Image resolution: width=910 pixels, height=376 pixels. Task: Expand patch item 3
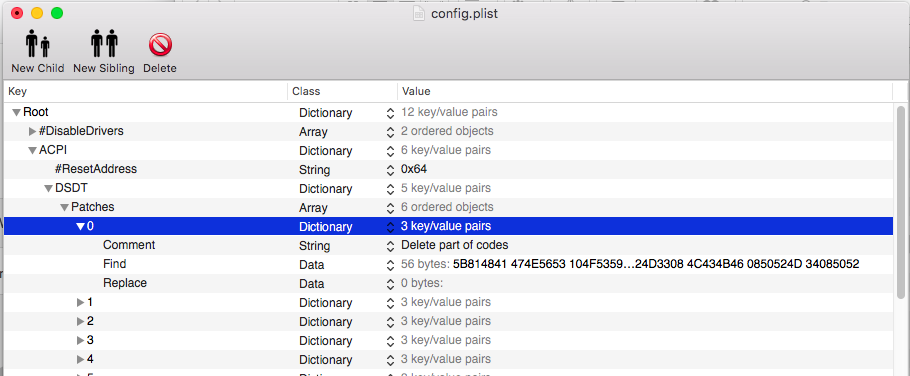[81, 341]
